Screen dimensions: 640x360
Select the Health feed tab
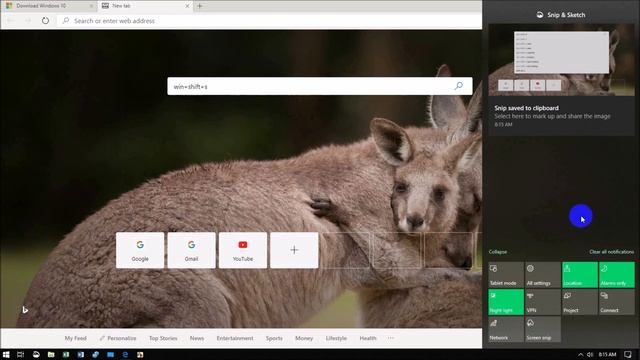pos(368,338)
